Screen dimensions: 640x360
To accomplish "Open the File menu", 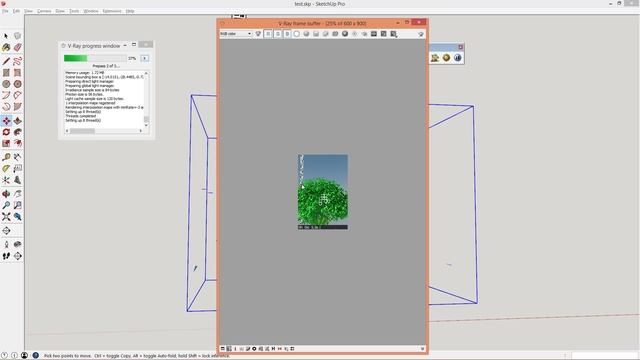I will coord(5,11).
